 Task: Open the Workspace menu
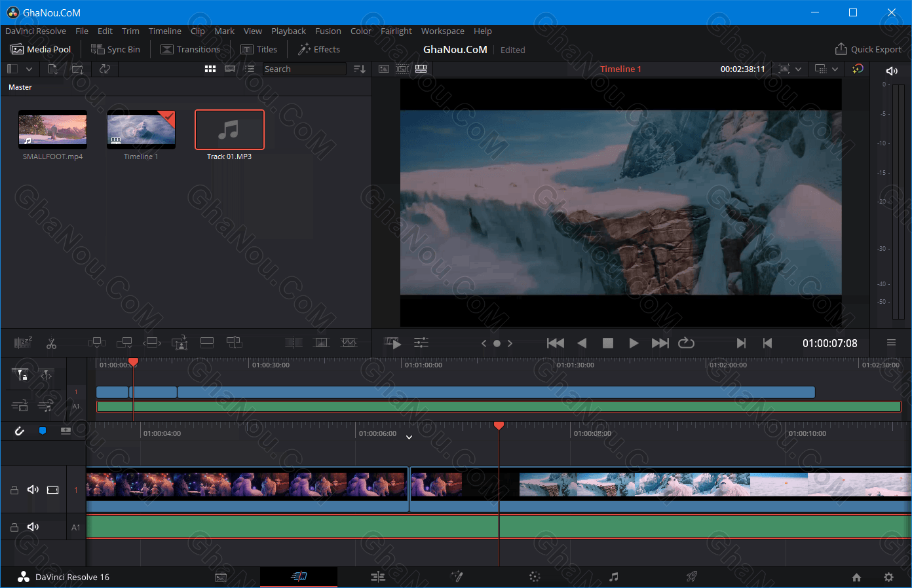pyautogui.click(x=443, y=31)
